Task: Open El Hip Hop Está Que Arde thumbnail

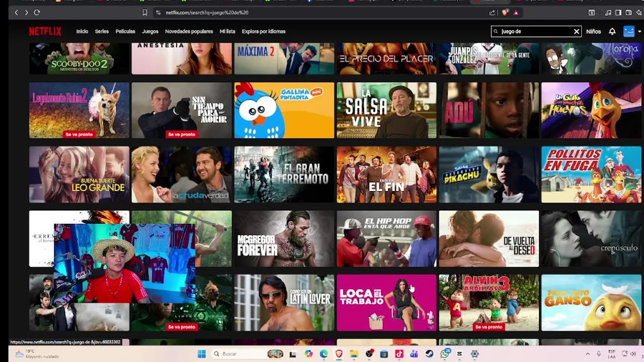Action: click(386, 239)
